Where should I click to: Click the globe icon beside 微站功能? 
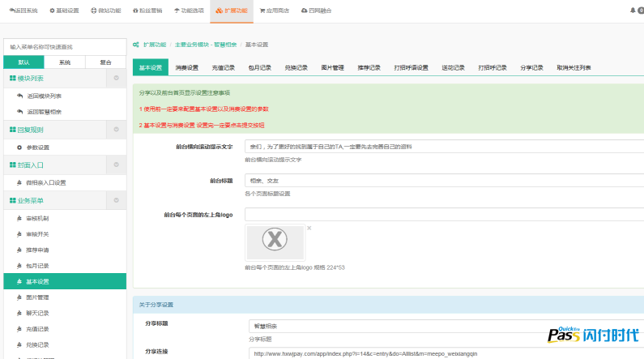tap(94, 11)
